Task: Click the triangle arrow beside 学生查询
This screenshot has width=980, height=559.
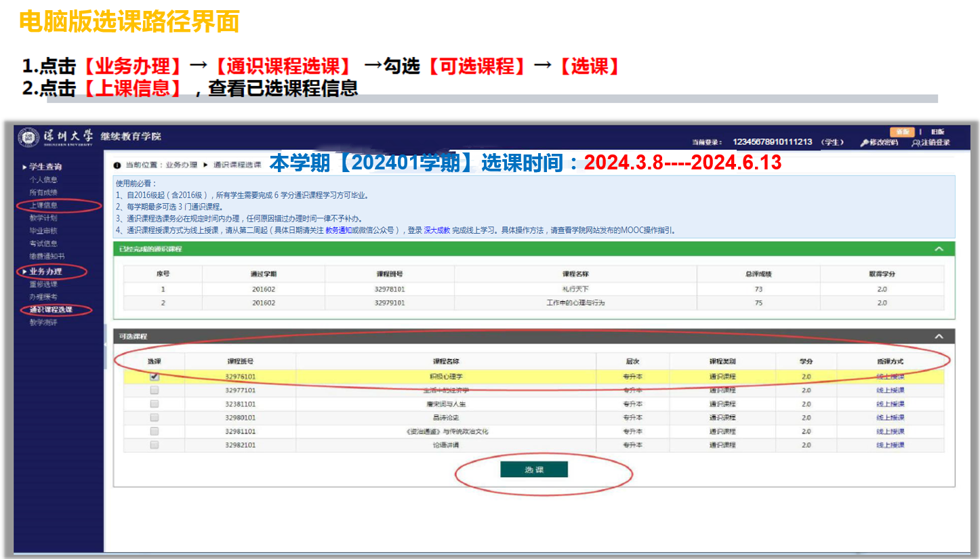Action: coord(24,167)
